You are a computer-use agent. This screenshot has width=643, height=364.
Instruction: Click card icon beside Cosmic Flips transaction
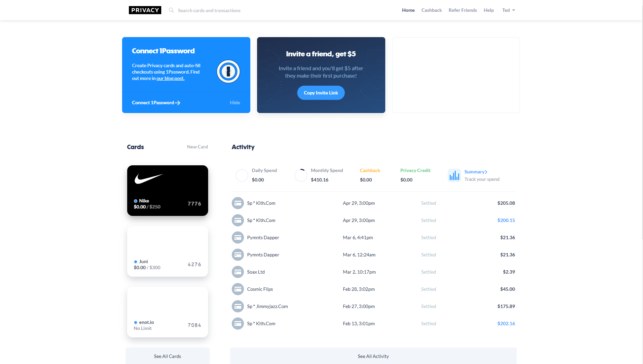(237, 289)
